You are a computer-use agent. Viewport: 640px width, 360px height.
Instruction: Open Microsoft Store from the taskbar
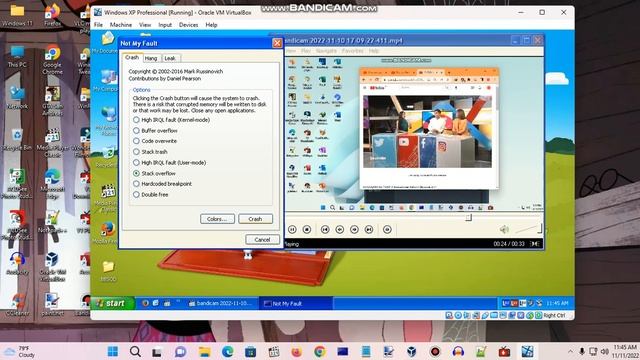pos(251,351)
